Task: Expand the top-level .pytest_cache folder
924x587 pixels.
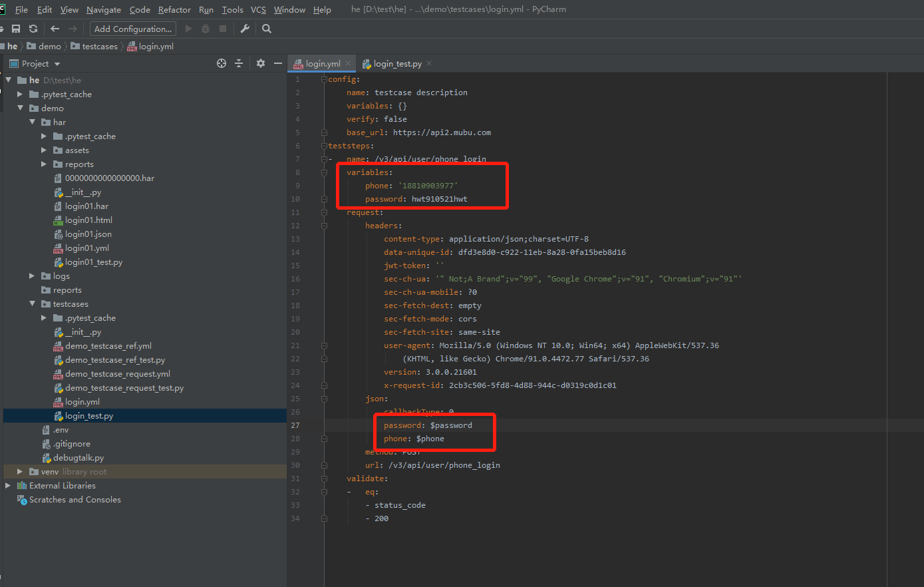Action: pos(20,95)
